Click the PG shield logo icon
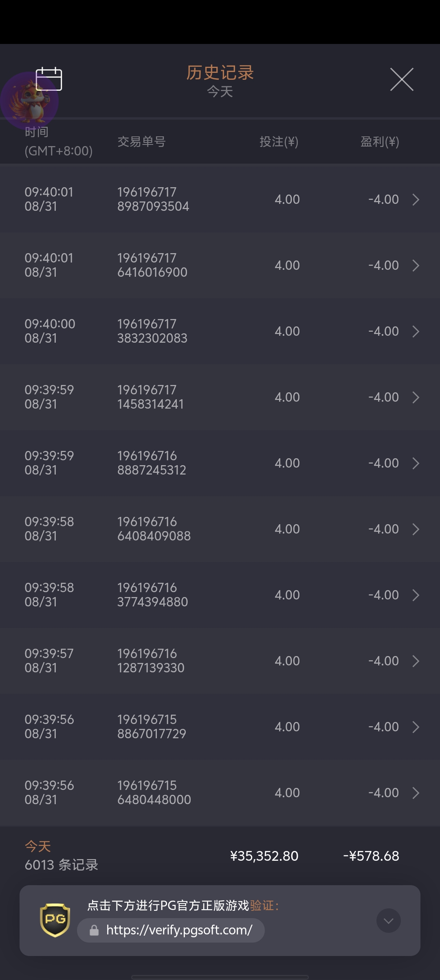 click(x=55, y=920)
